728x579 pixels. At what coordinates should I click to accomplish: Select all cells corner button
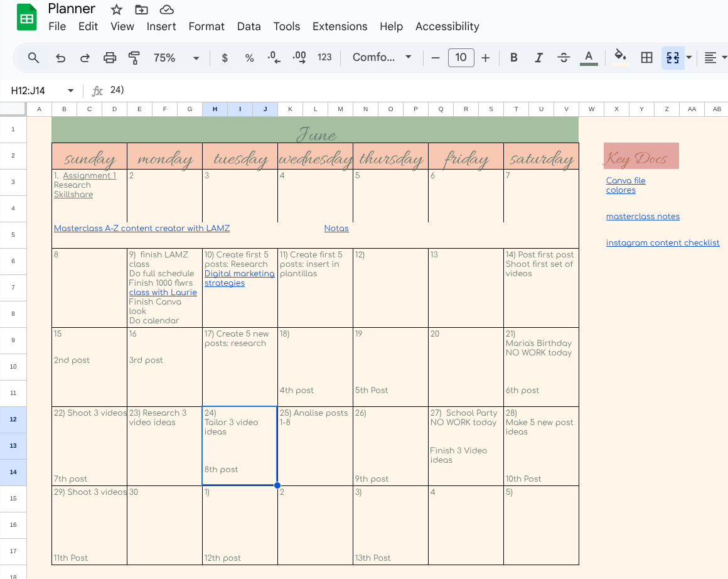click(x=13, y=108)
